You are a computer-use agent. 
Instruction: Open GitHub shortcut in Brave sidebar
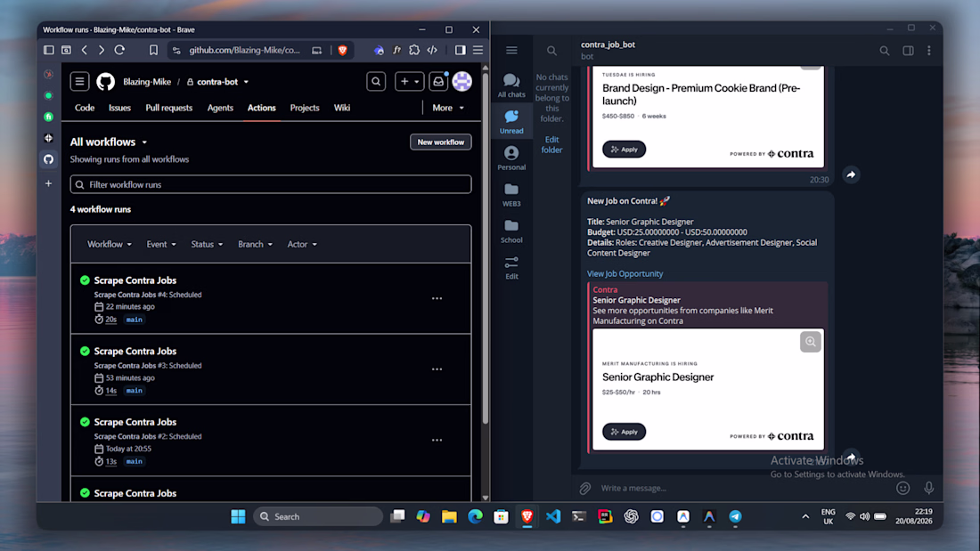pos(49,159)
